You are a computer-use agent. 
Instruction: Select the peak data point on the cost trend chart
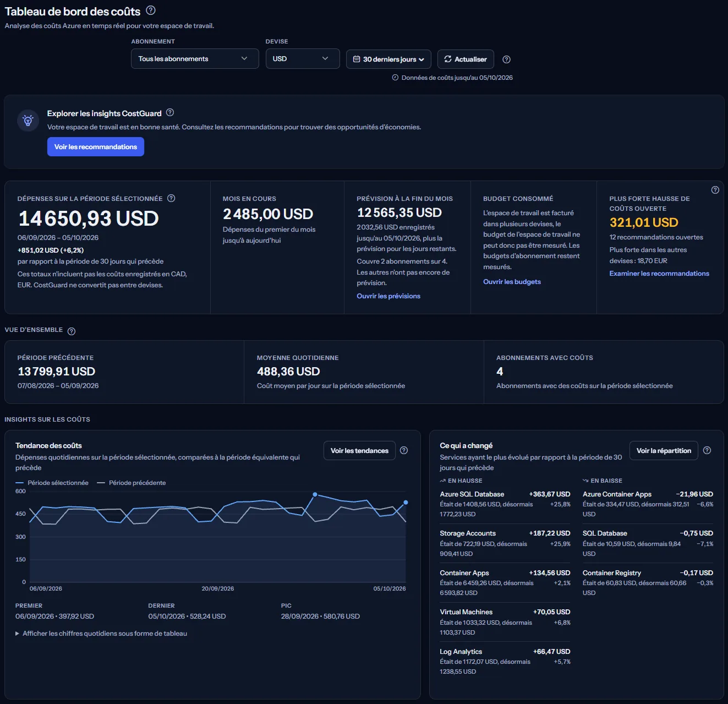pyautogui.click(x=315, y=494)
